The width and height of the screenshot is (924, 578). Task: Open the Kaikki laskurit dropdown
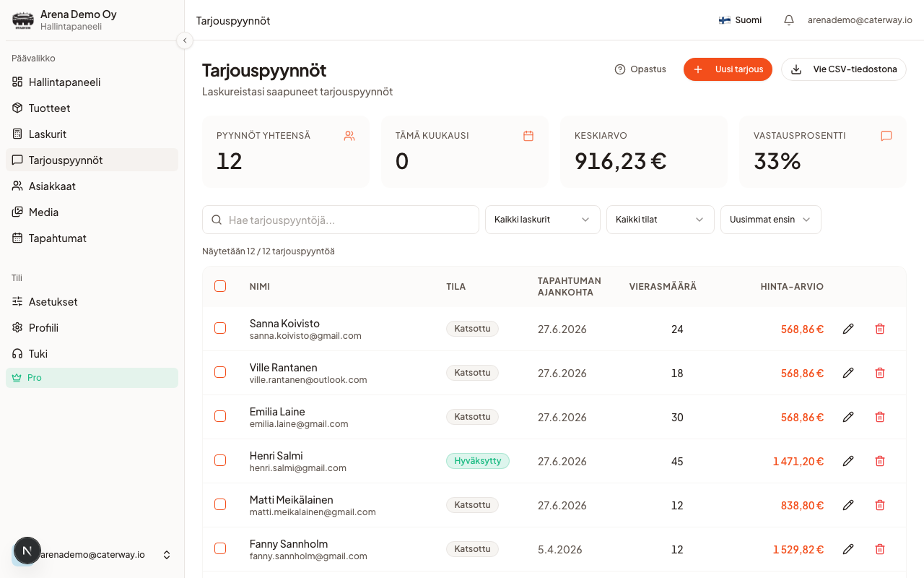click(543, 220)
